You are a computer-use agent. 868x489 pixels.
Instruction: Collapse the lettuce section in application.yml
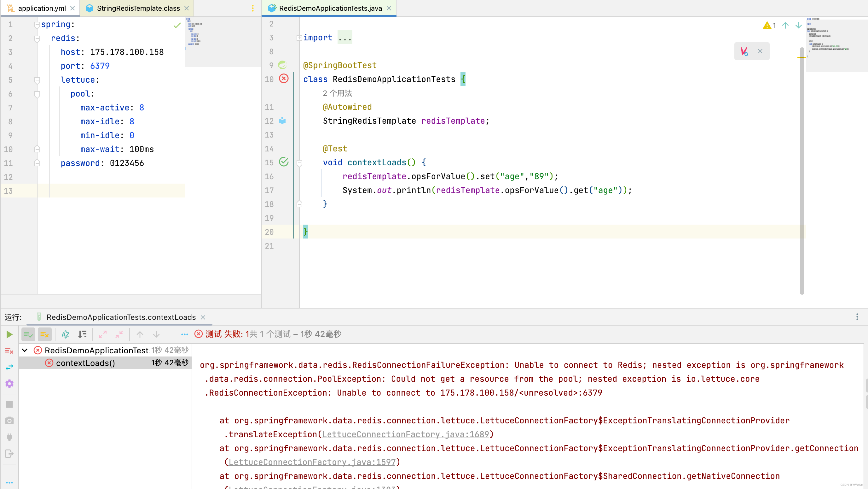(37, 80)
